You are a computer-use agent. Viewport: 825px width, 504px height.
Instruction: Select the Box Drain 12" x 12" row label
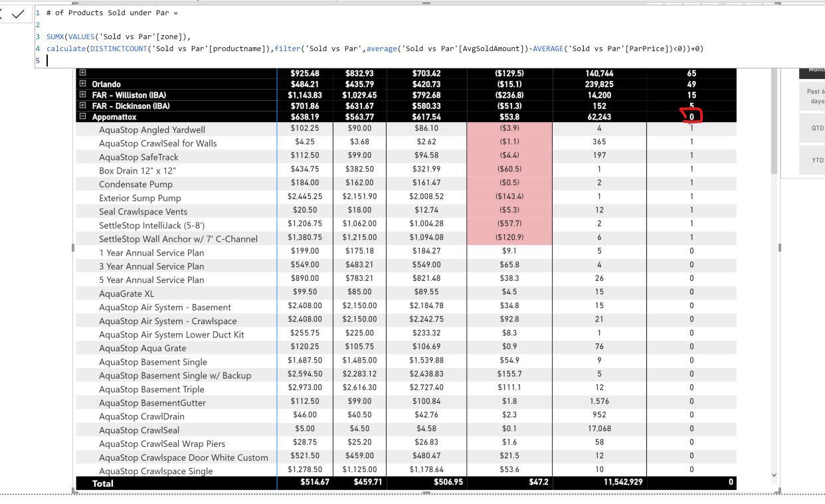137,171
